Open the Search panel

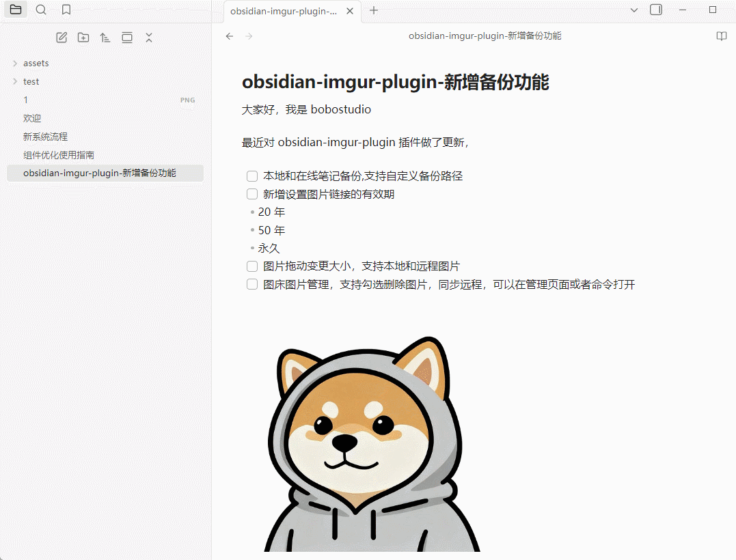pos(41,10)
